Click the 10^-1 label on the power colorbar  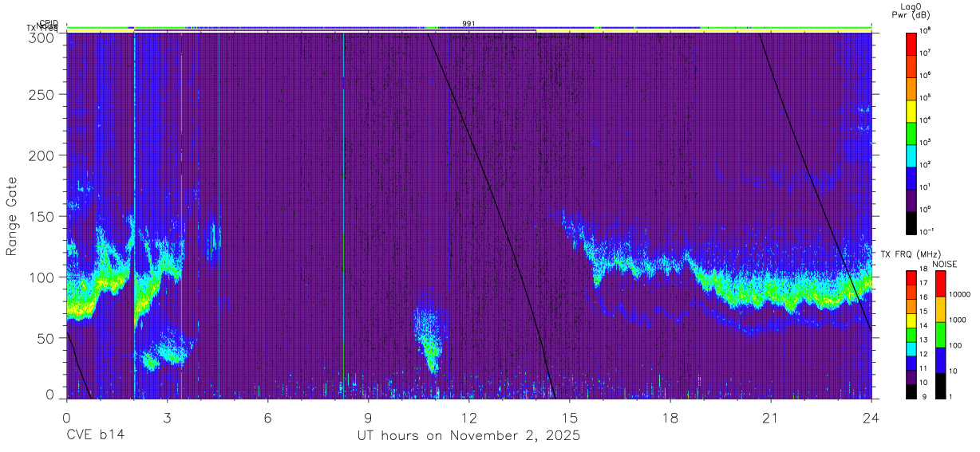click(927, 232)
